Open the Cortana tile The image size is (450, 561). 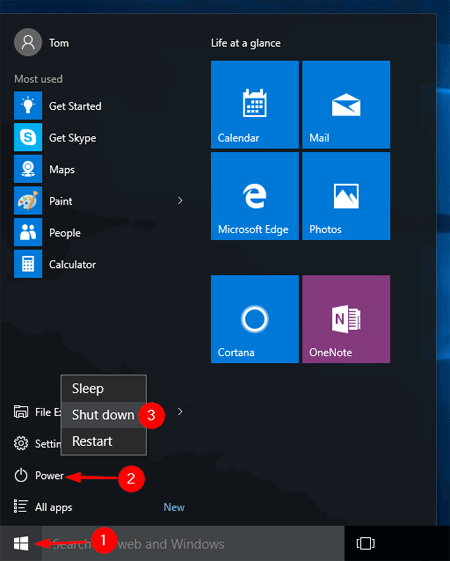(255, 319)
